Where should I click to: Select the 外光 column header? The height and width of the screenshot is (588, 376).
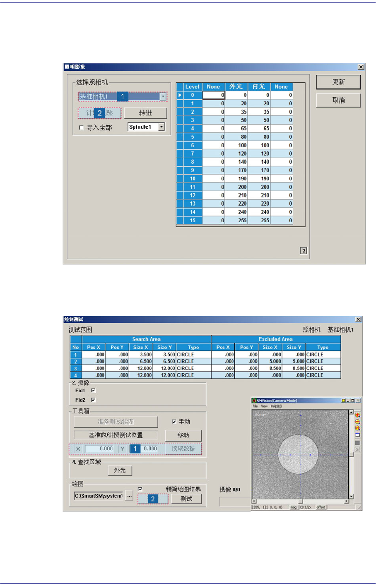(236, 87)
